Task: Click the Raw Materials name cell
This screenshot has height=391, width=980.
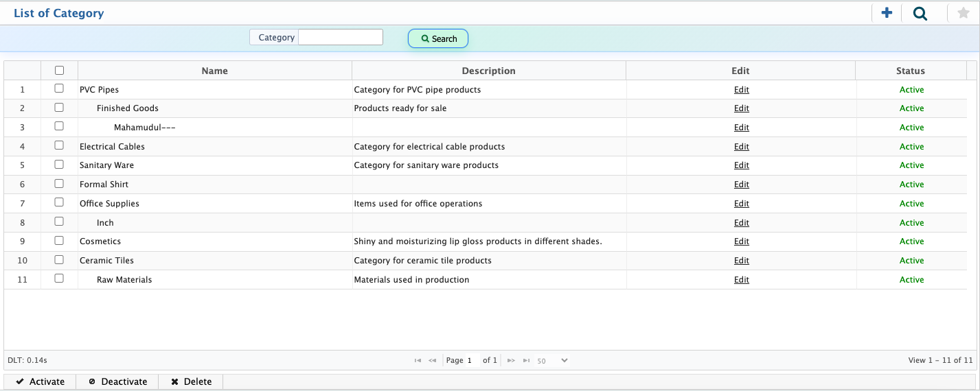Action: [215, 280]
